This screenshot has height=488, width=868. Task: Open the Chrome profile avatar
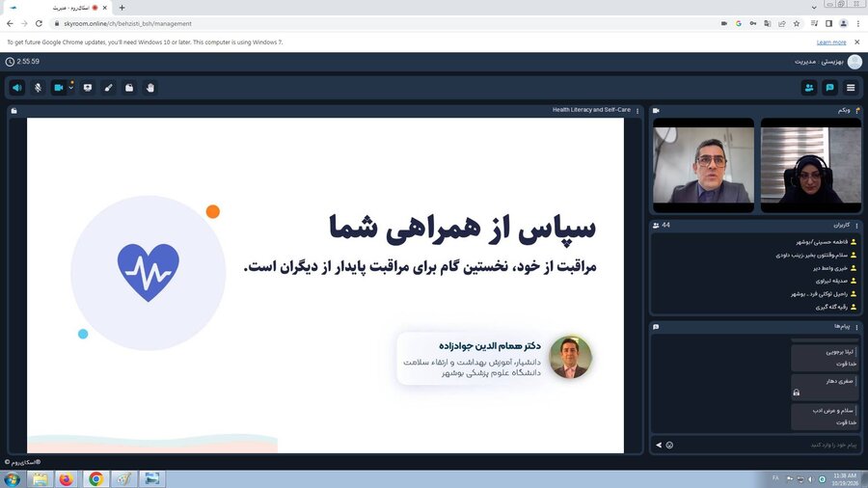(844, 24)
